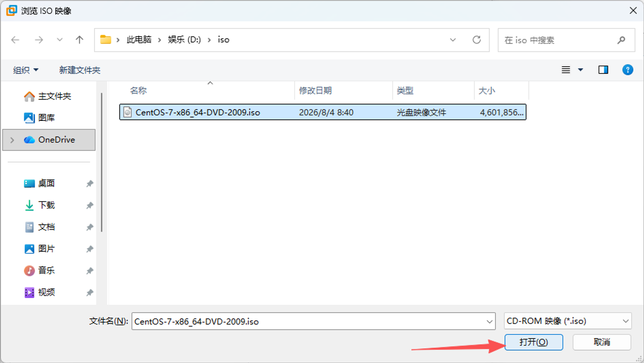Open recent locations chevron next to forward arrow
The height and width of the screenshot is (363, 644).
click(x=60, y=40)
